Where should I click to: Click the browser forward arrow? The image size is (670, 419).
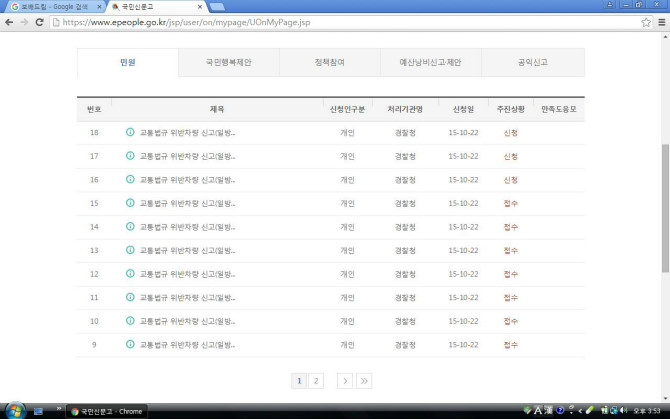[x=24, y=22]
